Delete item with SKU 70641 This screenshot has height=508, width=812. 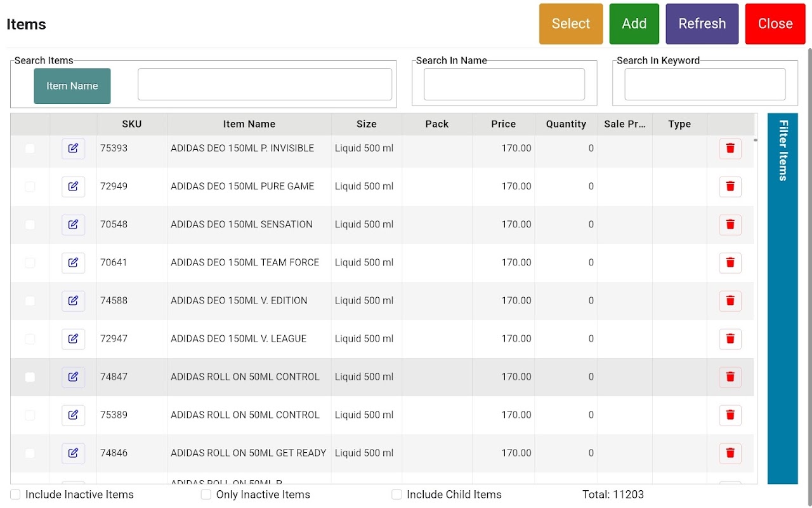coord(730,263)
